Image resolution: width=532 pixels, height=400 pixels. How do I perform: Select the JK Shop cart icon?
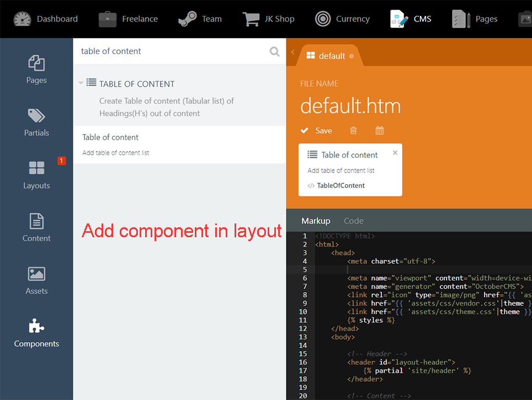(251, 19)
